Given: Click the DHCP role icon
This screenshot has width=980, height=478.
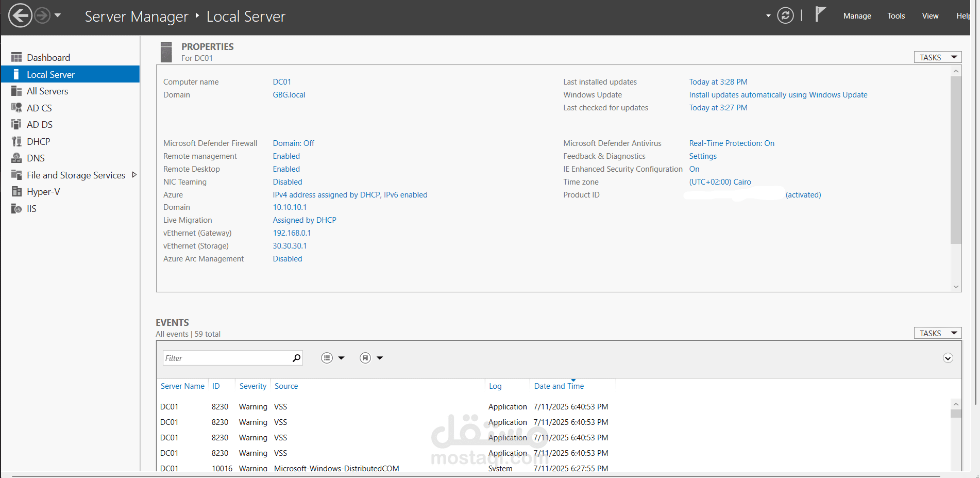Looking at the screenshot, I should coord(16,141).
